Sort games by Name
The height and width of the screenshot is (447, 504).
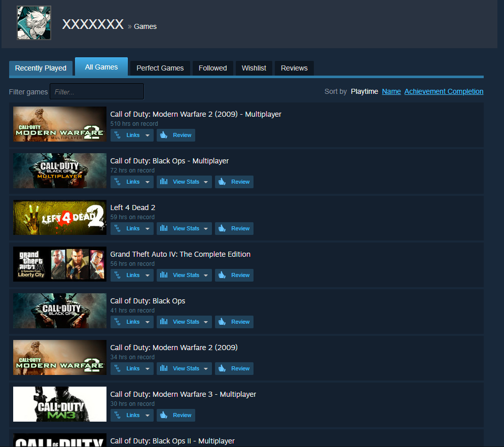391,91
